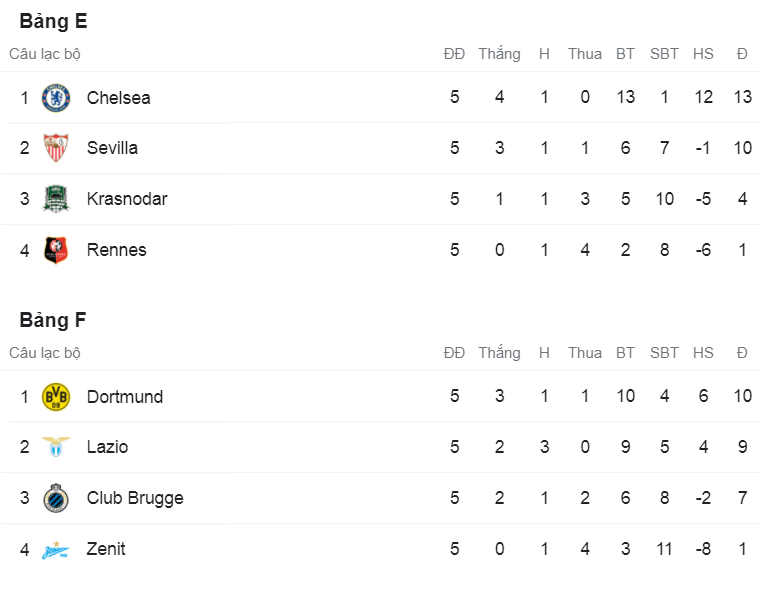The image size is (761, 597).
Task: Click the Sevilla club crest icon
Action: (x=56, y=148)
